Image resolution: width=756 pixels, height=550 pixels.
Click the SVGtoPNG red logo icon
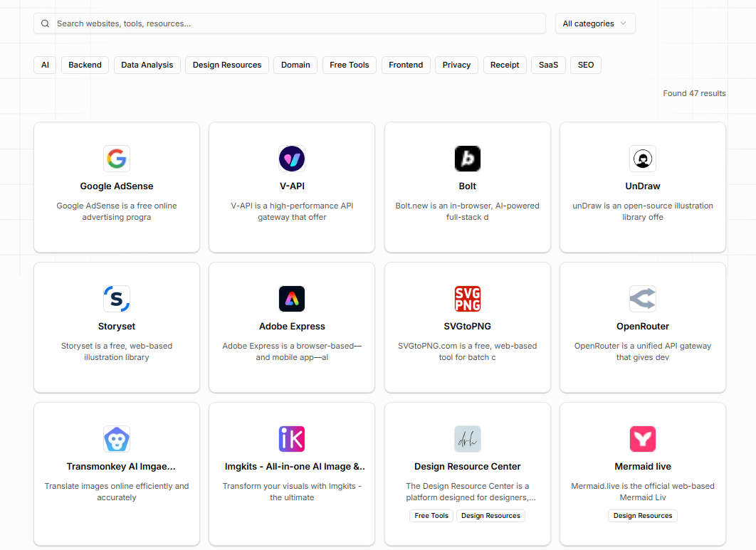tap(467, 299)
